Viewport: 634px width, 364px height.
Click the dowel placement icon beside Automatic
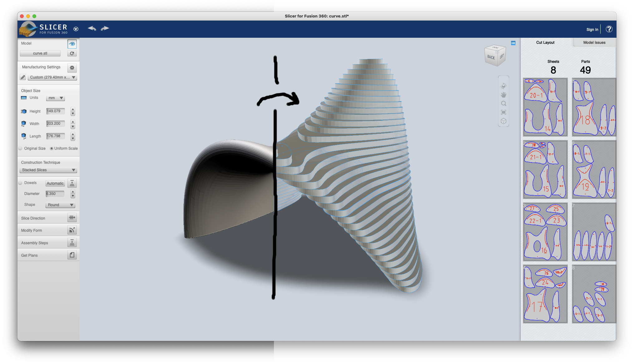[72, 183]
